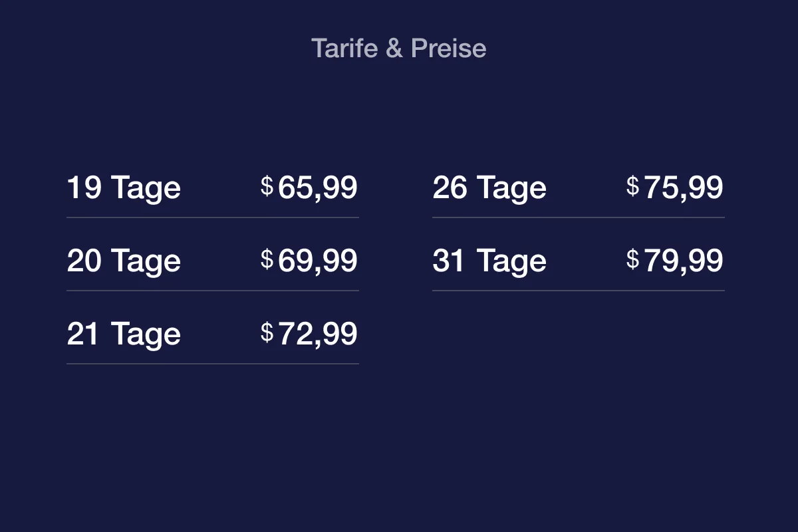Image resolution: width=798 pixels, height=532 pixels.
Task: Click the Tarife & Preise heading
Action: point(398,49)
